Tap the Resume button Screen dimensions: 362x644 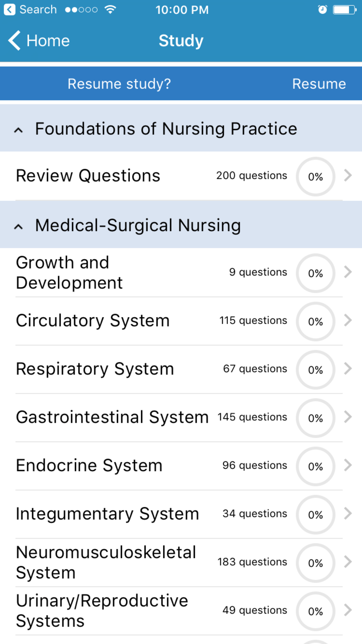pyautogui.click(x=319, y=84)
